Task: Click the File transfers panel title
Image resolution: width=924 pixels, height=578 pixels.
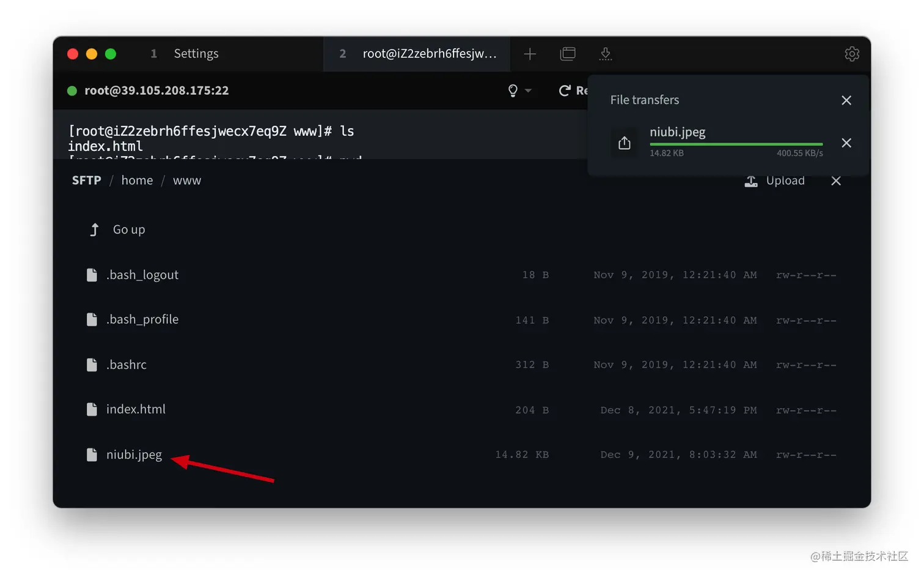Action: pos(645,100)
